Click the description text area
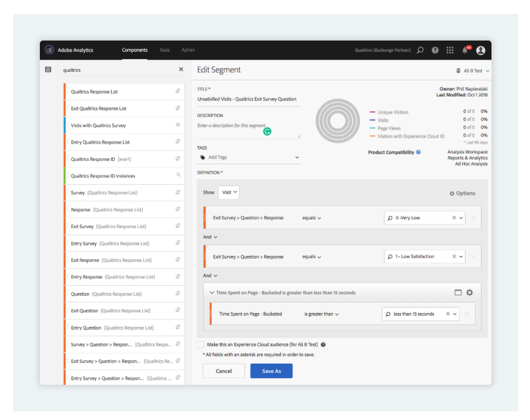The width and height of the screenshot is (530, 420). tap(249, 129)
